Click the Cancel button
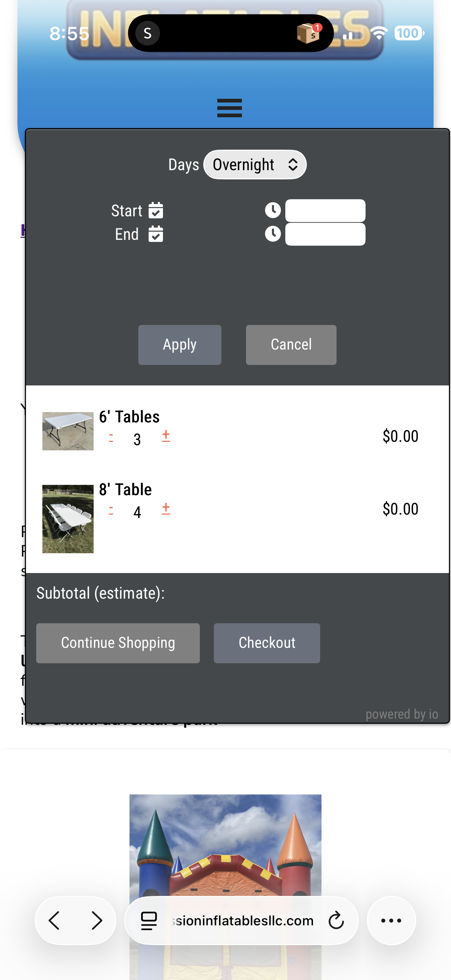The image size is (451, 980). click(x=291, y=345)
